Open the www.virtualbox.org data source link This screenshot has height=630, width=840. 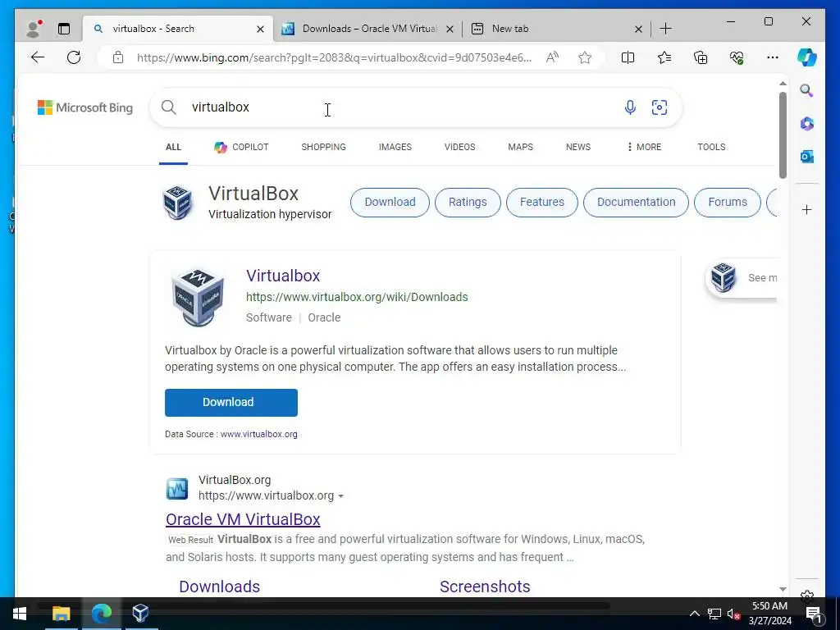(x=258, y=434)
